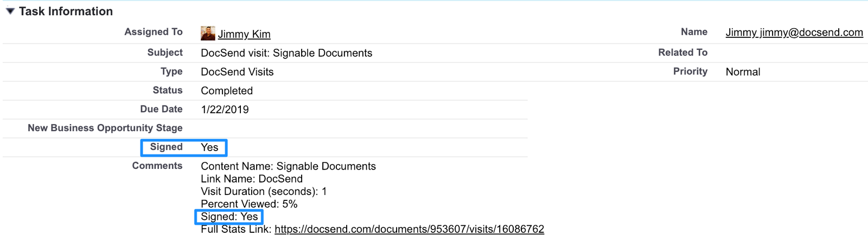Click the 'New Business Opportunity Stage' label
The image size is (868, 248).
tap(105, 128)
